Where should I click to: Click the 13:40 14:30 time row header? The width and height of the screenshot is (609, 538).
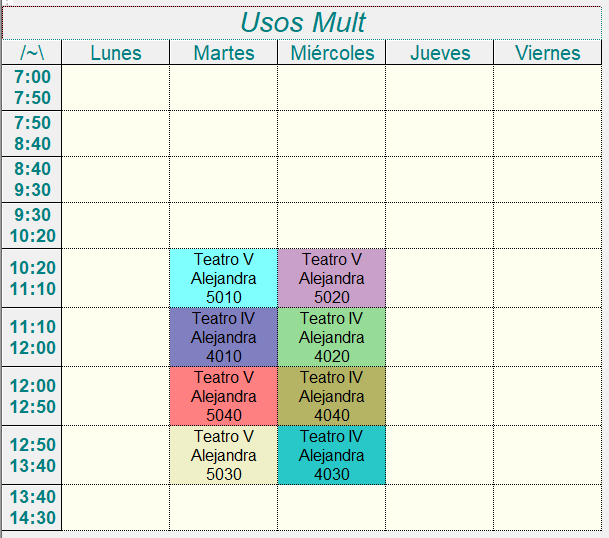32,507
